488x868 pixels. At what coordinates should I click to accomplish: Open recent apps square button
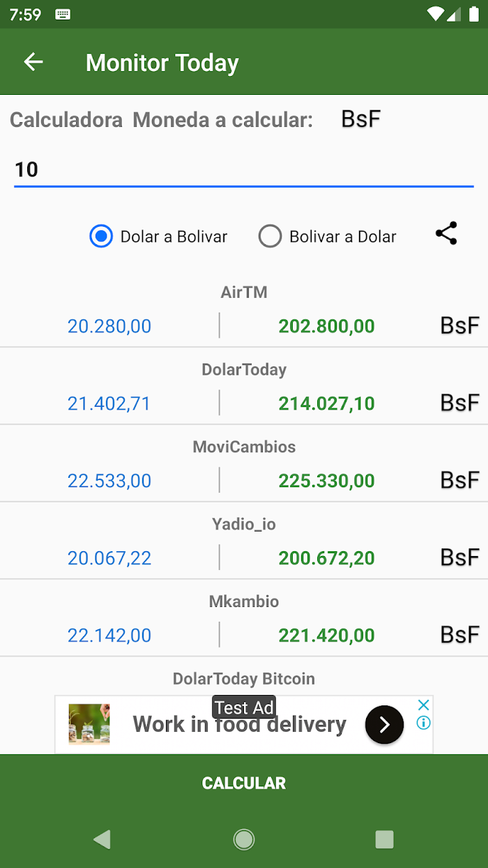tap(384, 839)
